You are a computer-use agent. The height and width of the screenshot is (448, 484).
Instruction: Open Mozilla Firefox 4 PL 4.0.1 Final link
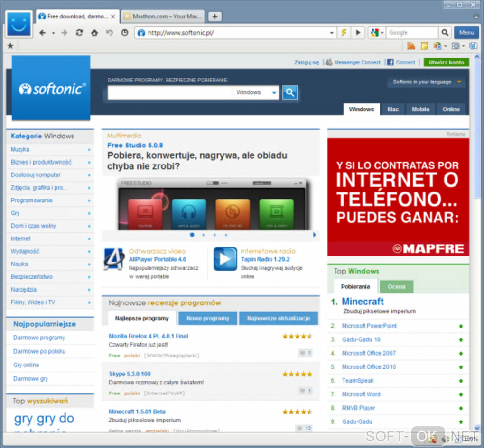pos(148,336)
